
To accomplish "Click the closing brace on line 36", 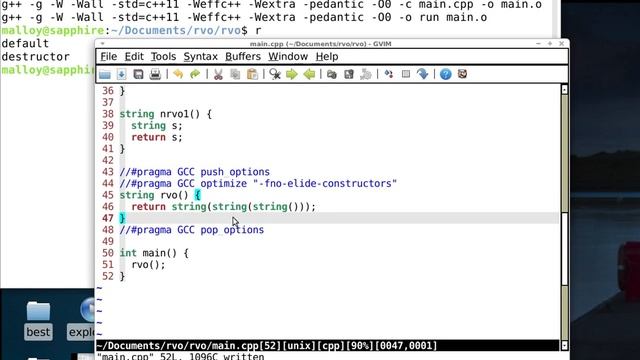I will pos(122,91).
